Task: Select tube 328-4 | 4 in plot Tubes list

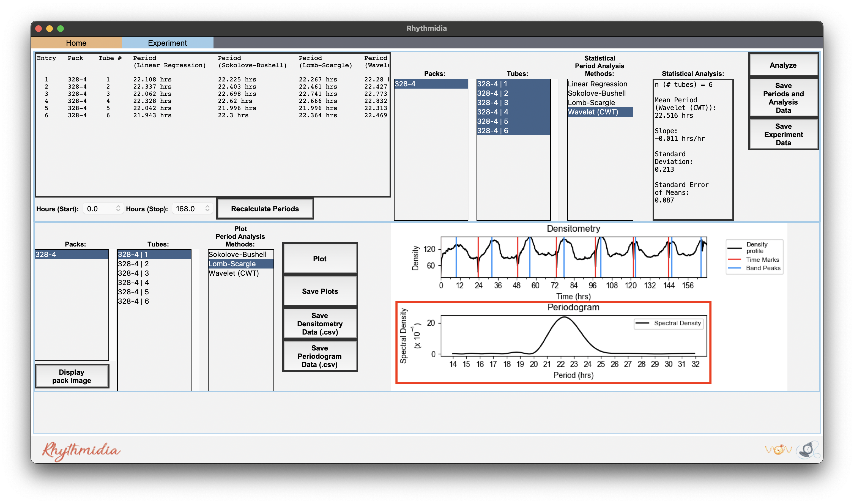Action: click(x=154, y=282)
